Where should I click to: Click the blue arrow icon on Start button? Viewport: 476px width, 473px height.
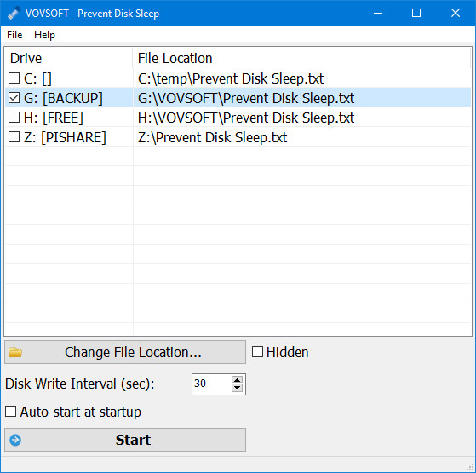pos(15,440)
